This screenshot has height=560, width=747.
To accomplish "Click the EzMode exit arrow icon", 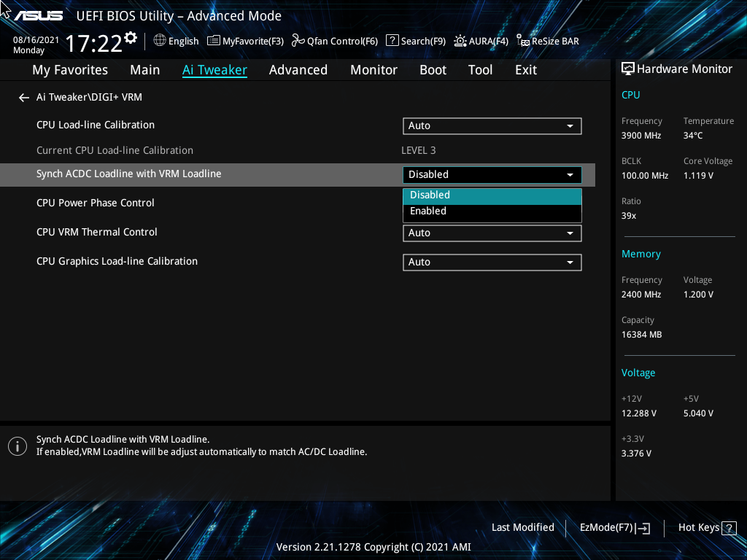I will coord(643,528).
